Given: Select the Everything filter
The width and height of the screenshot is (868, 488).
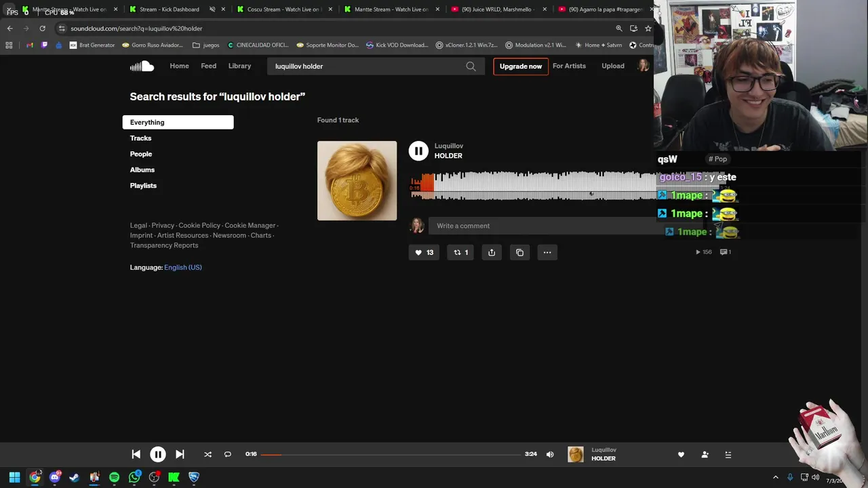Looking at the screenshot, I should 178,122.
